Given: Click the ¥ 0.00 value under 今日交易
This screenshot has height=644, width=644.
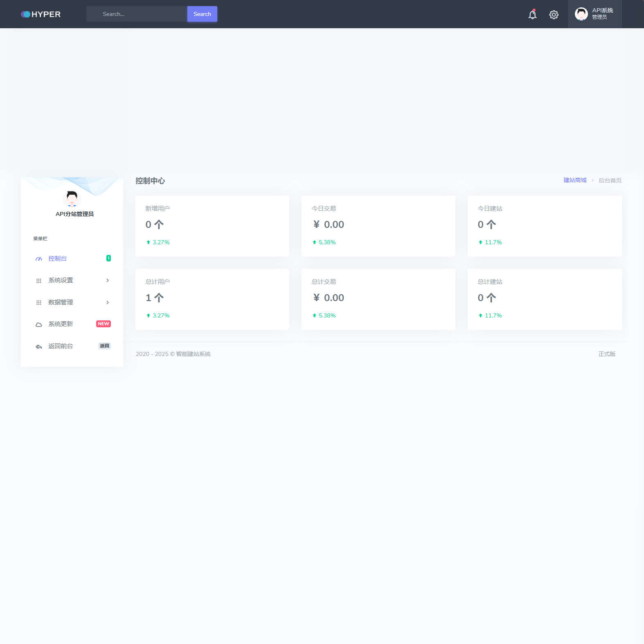Looking at the screenshot, I should (x=329, y=225).
